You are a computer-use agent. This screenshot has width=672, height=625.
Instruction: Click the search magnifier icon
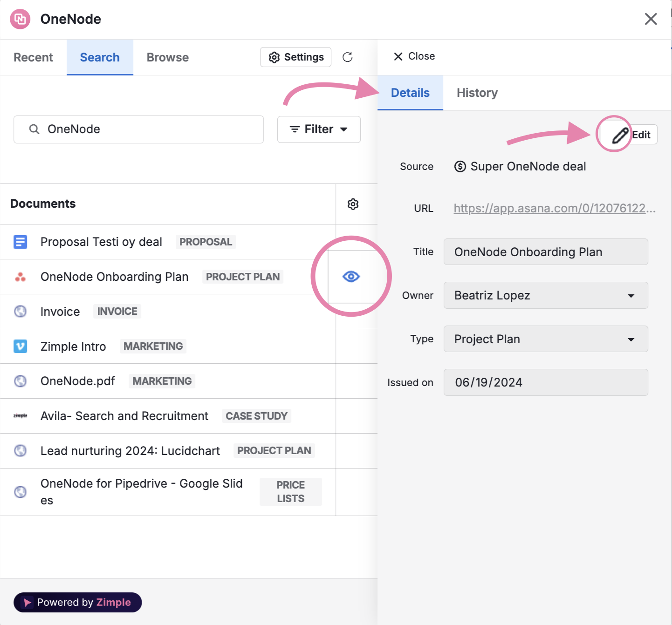pos(34,129)
